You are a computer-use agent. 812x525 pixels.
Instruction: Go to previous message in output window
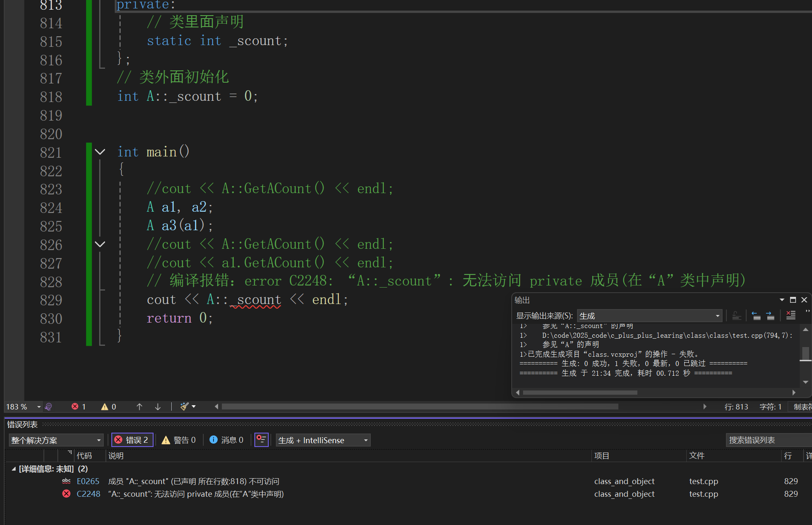[756, 315]
